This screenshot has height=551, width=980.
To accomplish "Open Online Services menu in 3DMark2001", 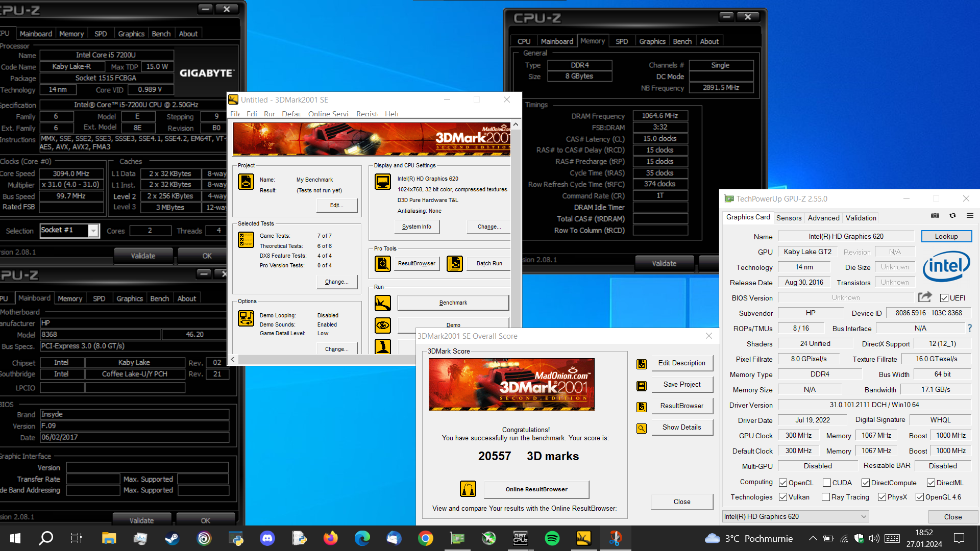I will click(x=328, y=114).
